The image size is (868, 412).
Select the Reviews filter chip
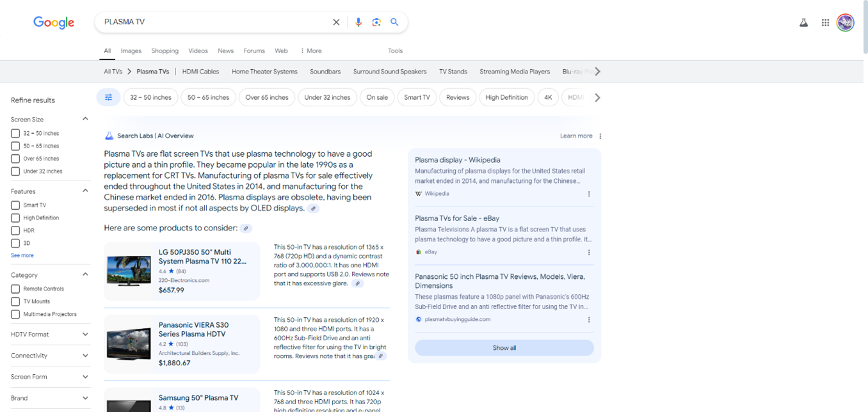pyautogui.click(x=458, y=97)
